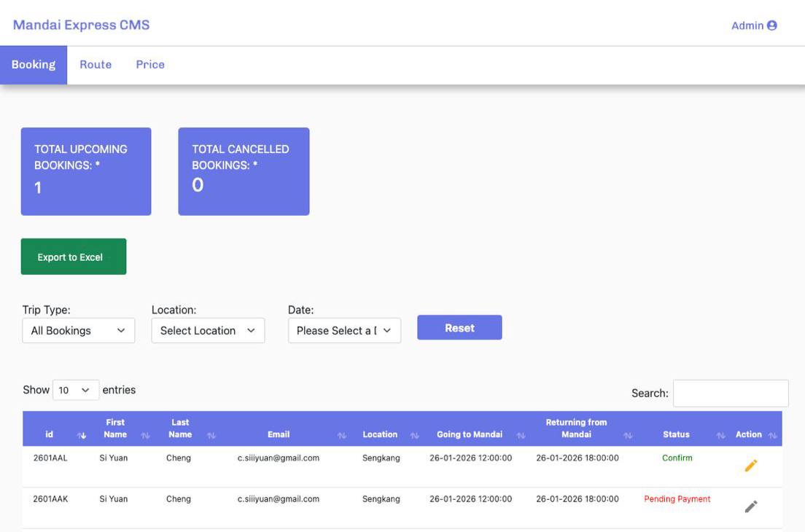The width and height of the screenshot is (805, 532).
Task: Sort by Status column arrows
Action: [x=721, y=435]
